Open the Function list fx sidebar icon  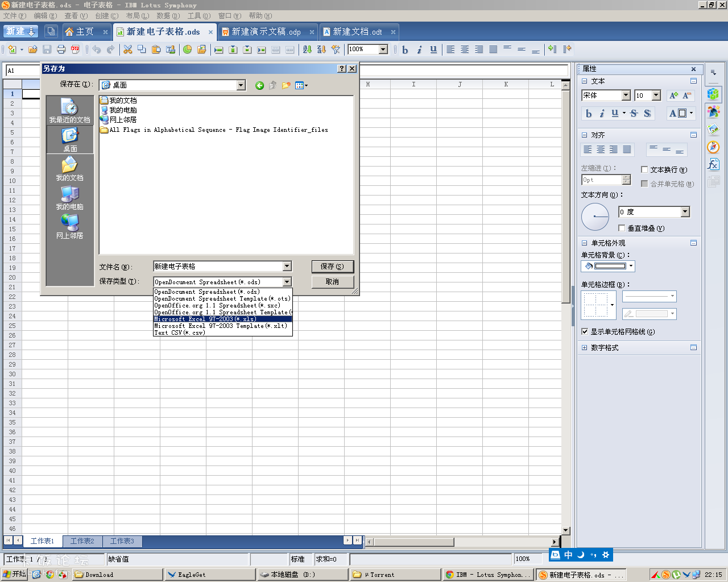pyautogui.click(x=713, y=164)
